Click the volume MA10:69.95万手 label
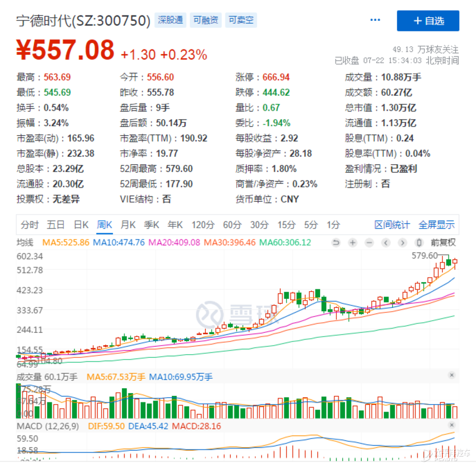The image size is (476, 468). pos(181,377)
